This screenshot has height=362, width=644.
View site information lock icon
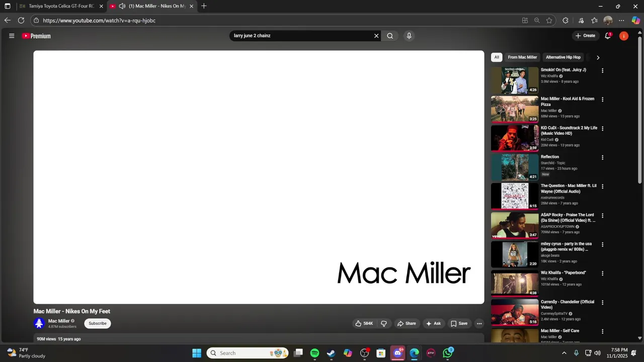(x=36, y=21)
